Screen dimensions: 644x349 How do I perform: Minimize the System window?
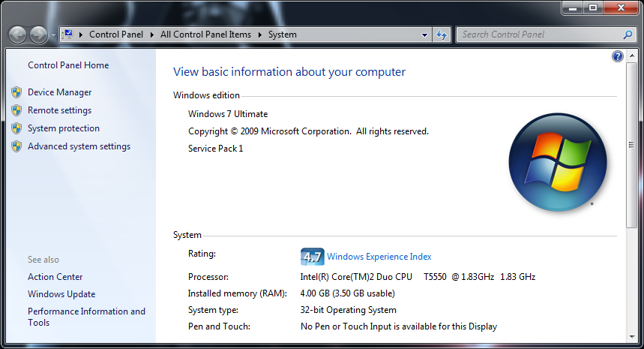(573, 8)
